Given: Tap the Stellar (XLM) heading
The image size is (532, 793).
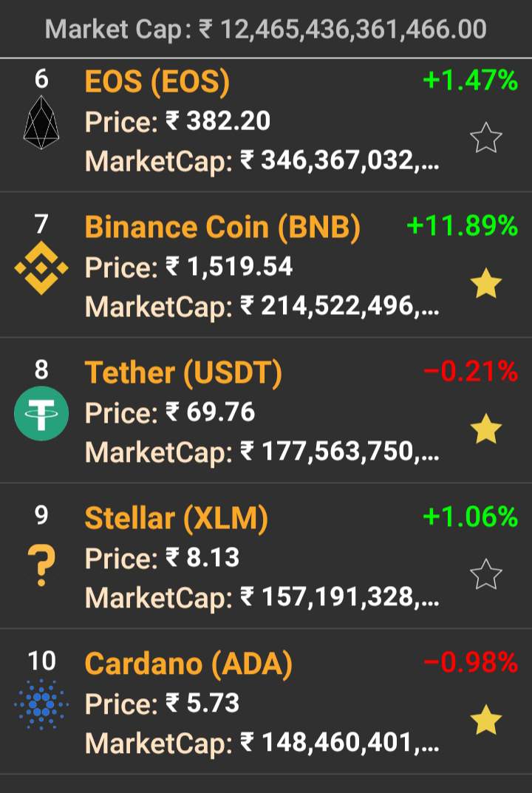Looking at the screenshot, I should [176, 519].
